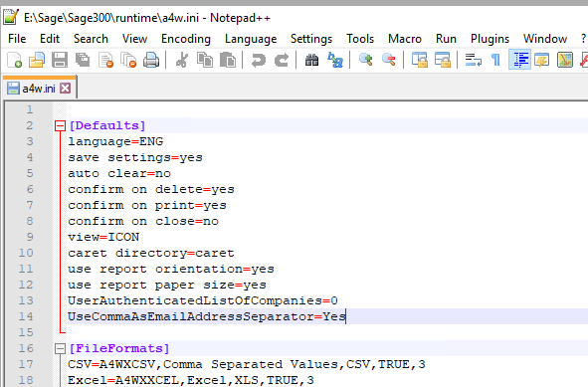This screenshot has width=588, height=387.
Task: Click the view=ICON line
Action: click(103, 237)
